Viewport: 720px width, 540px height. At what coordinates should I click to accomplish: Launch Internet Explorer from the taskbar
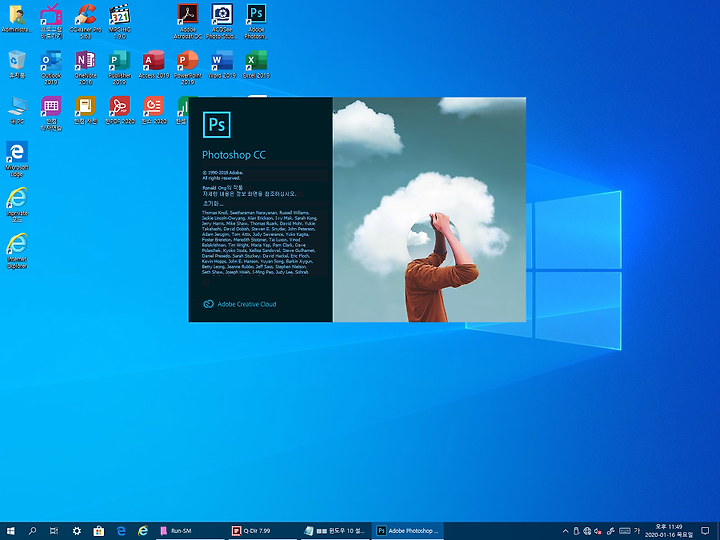tap(143, 531)
